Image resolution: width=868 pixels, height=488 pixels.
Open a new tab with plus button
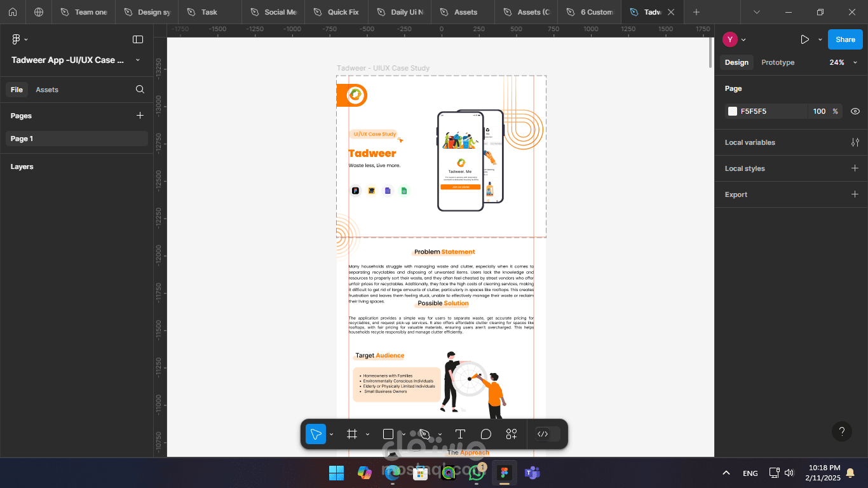coord(696,12)
